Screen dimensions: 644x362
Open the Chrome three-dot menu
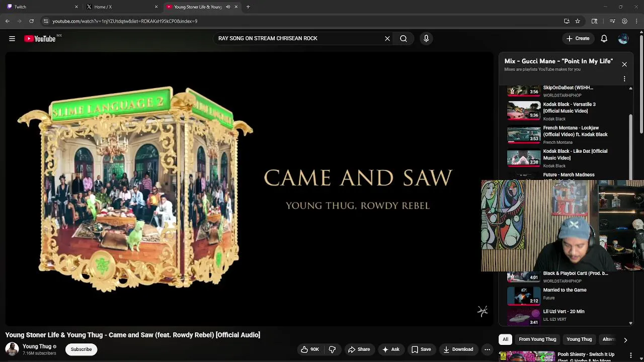coord(636,21)
